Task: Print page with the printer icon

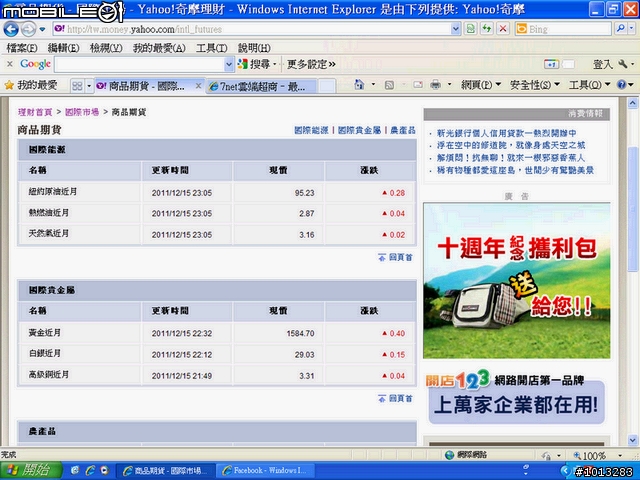Action: [436, 85]
